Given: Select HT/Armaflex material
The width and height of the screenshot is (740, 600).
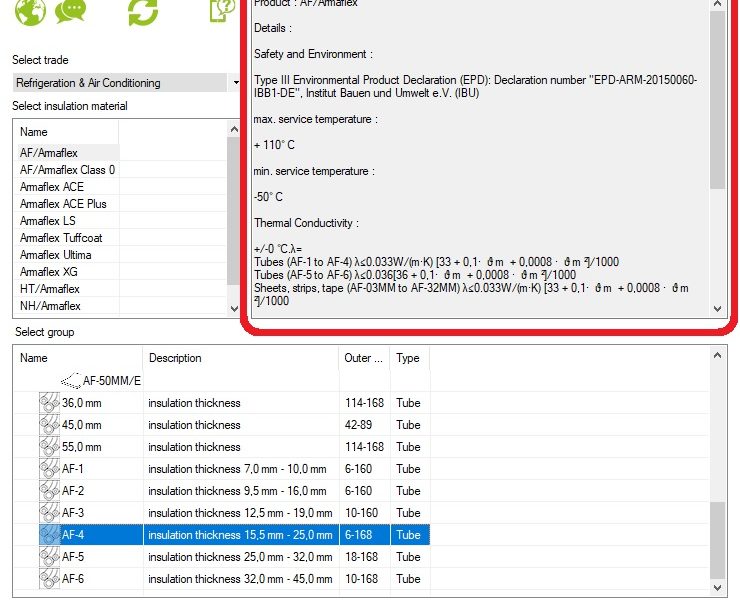Looking at the screenshot, I should coord(50,288).
